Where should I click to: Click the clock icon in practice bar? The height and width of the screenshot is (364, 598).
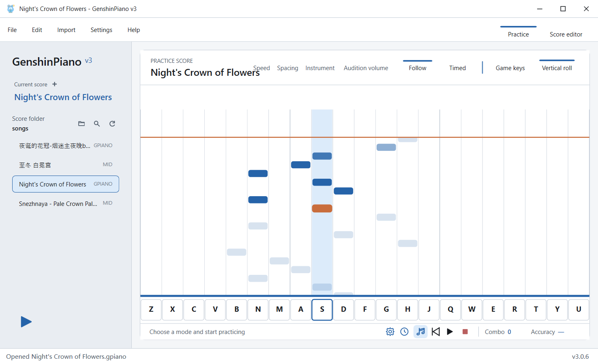pos(404,332)
